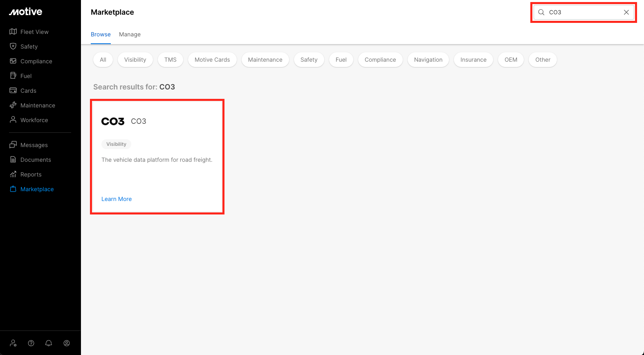
Task: Click the Maintenance wrench icon
Action: click(x=13, y=105)
